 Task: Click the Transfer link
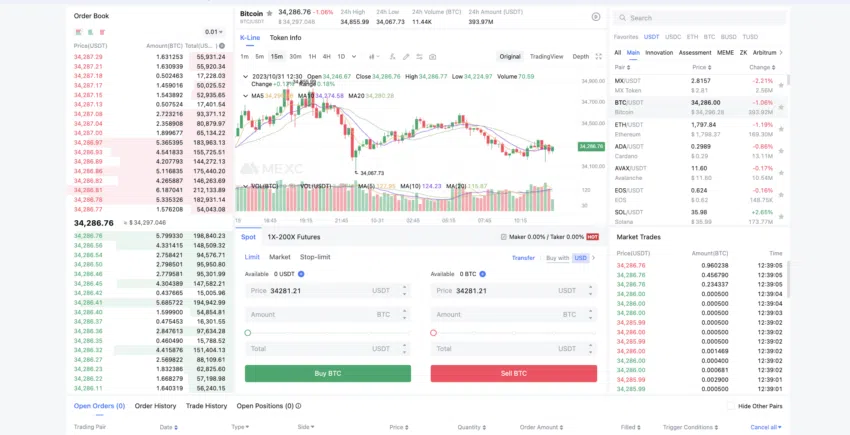coord(523,258)
